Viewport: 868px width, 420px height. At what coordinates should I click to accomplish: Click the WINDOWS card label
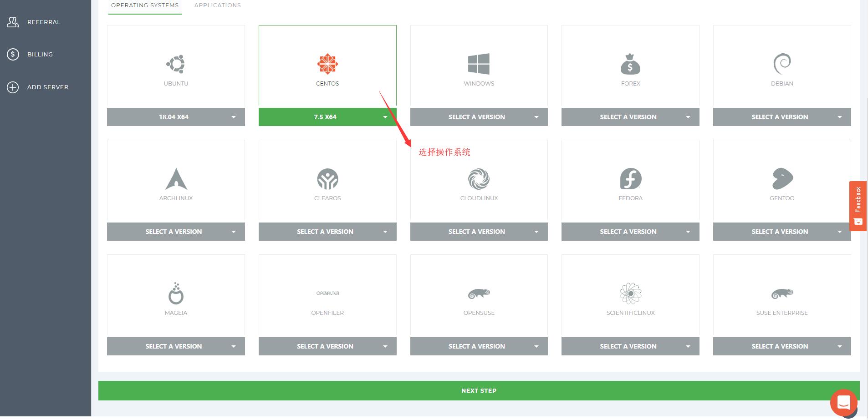tap(479, 84)
